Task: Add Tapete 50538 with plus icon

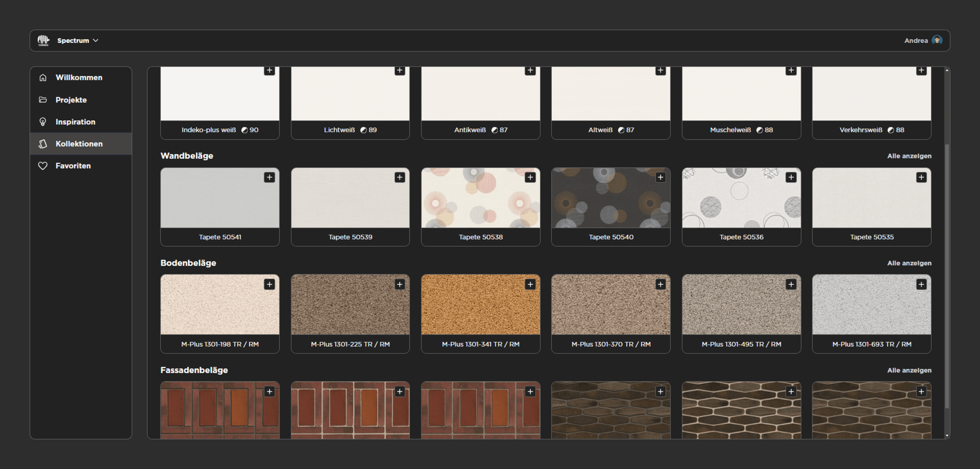Action: pyautogui.click(x=530, y=177)
